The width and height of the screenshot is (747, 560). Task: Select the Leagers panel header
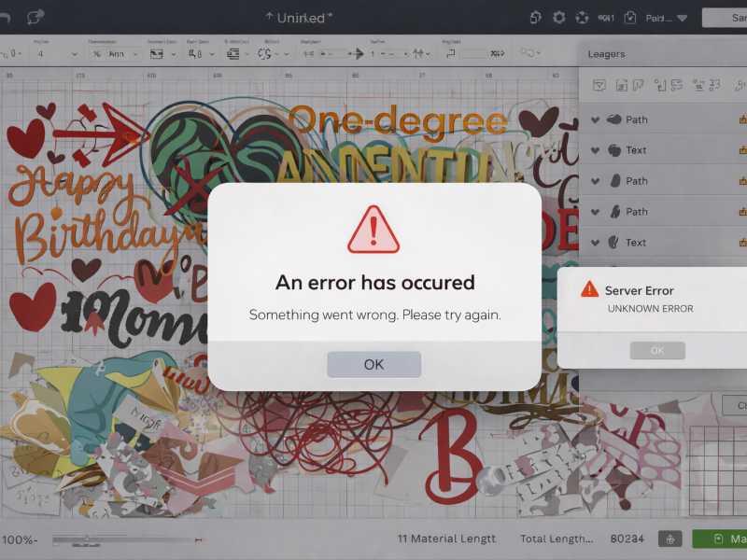607,54
